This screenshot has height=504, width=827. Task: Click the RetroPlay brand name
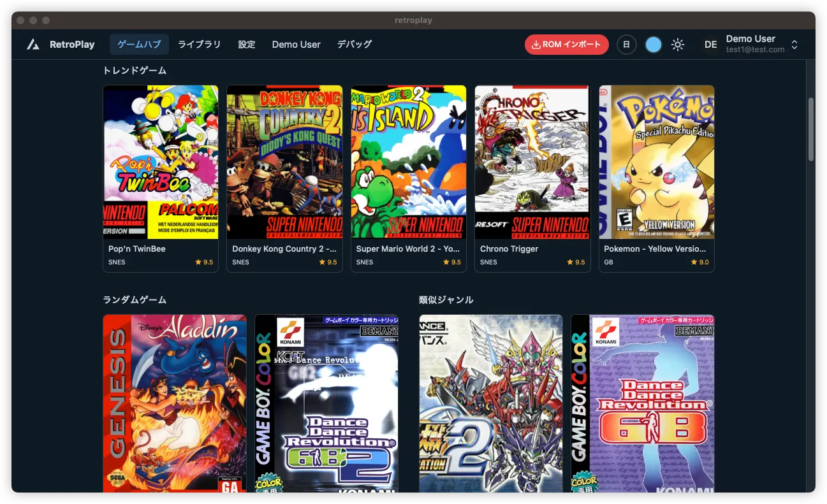click(72, 45)
